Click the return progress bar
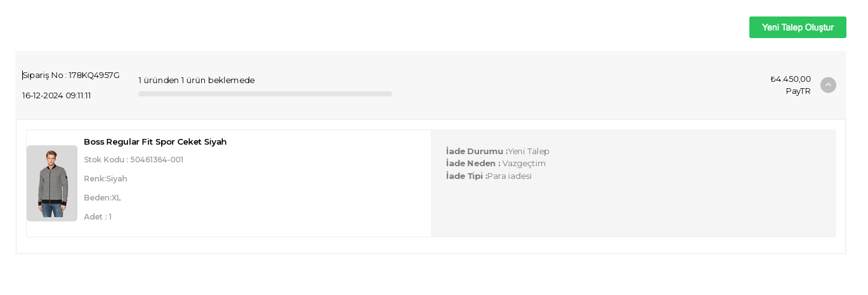 [265, 94]
